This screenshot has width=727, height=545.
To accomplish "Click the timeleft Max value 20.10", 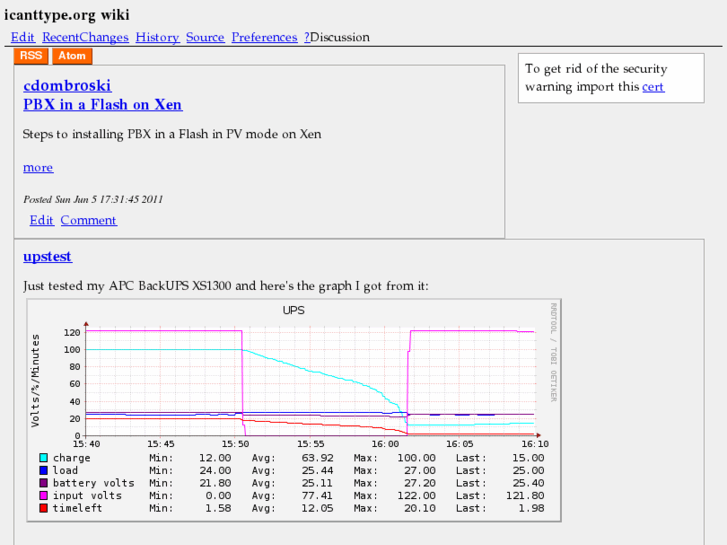I will 420,508.
